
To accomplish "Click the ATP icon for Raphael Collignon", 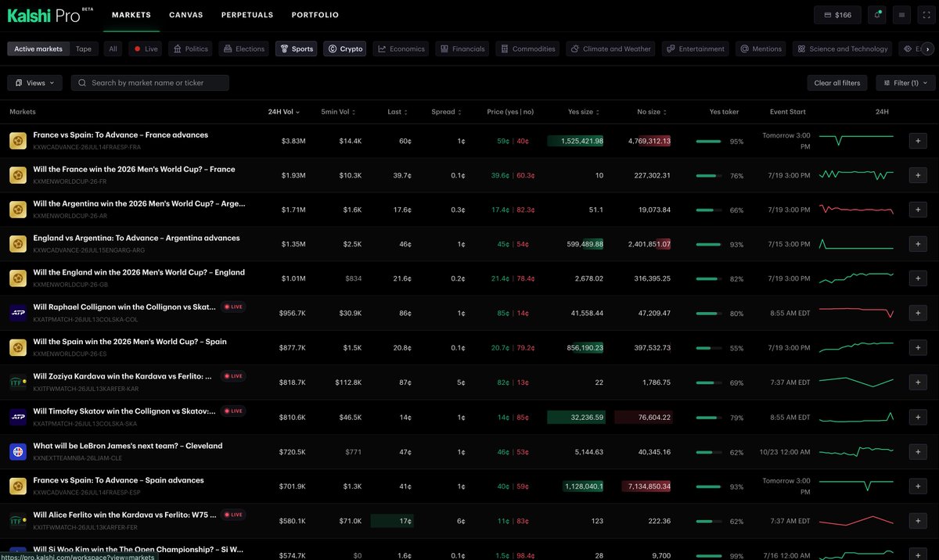I will click(x=18, y=313).
